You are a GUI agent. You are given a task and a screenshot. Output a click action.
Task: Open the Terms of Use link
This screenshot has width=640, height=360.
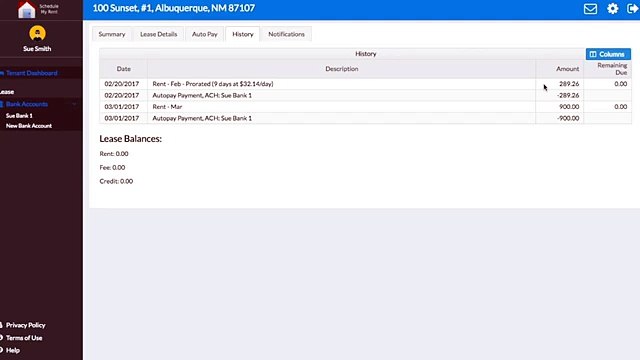24,338
